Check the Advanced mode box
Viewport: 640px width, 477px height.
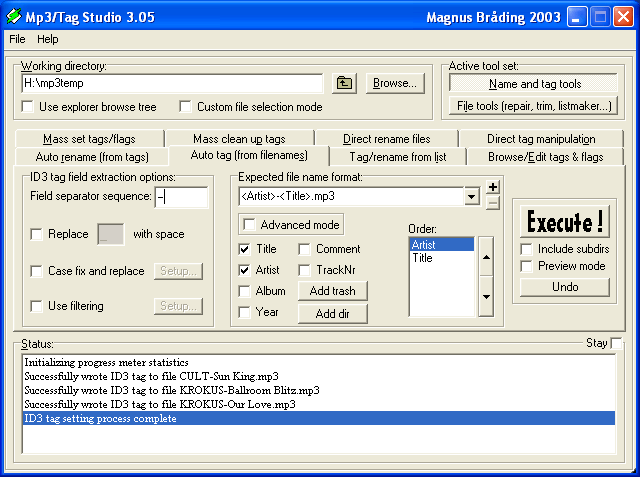point(249,224)
